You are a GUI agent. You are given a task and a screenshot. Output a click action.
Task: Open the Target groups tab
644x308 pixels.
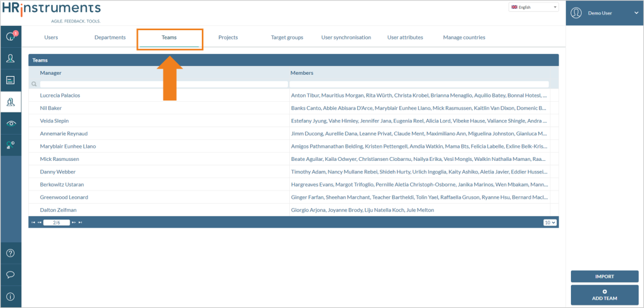click(x=287, y=37)
